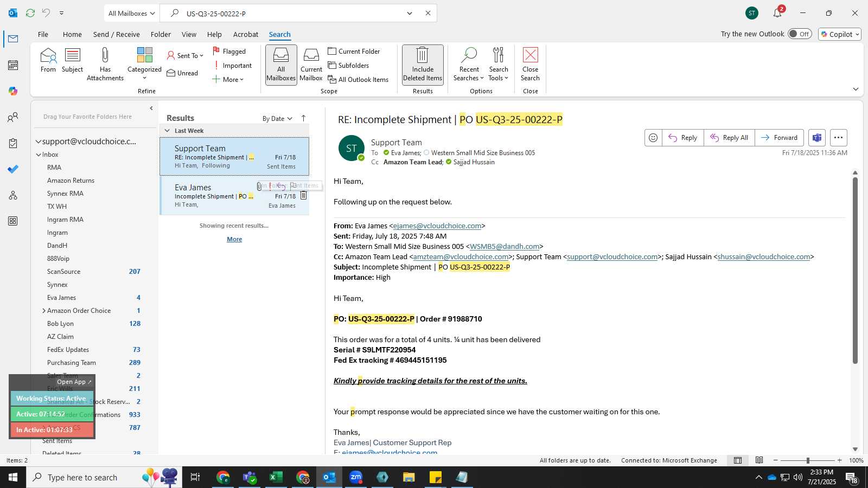Click More search results link
This screenshot has height=488, width=868.
click(x=234, y=239)
